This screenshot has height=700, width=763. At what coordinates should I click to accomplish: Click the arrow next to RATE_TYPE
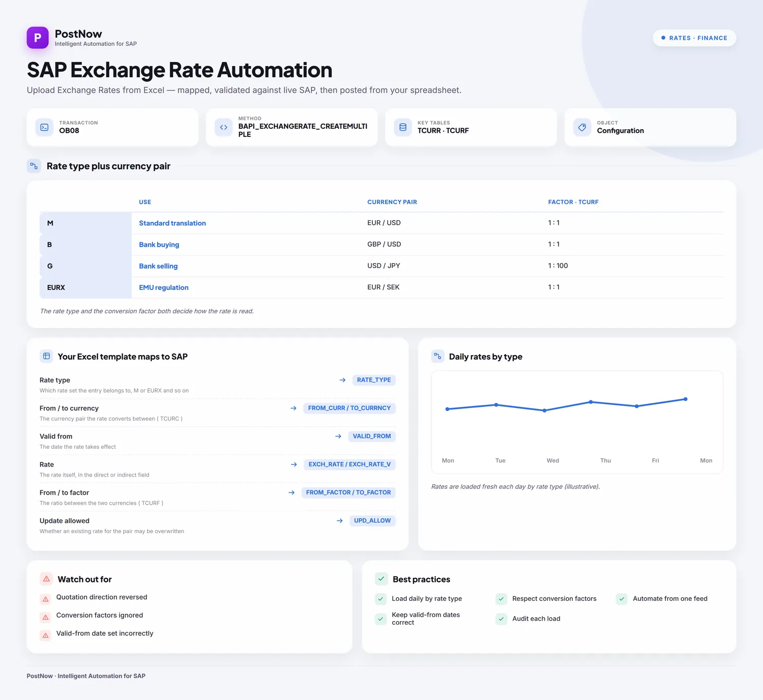(342, 380)
